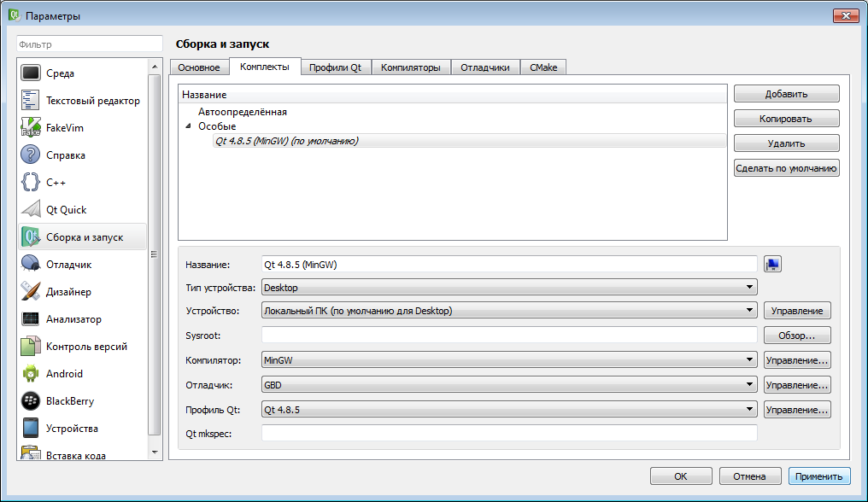Click Управление next to Отладчик
This screenshot has height=502, width=868.
(797, 385)
